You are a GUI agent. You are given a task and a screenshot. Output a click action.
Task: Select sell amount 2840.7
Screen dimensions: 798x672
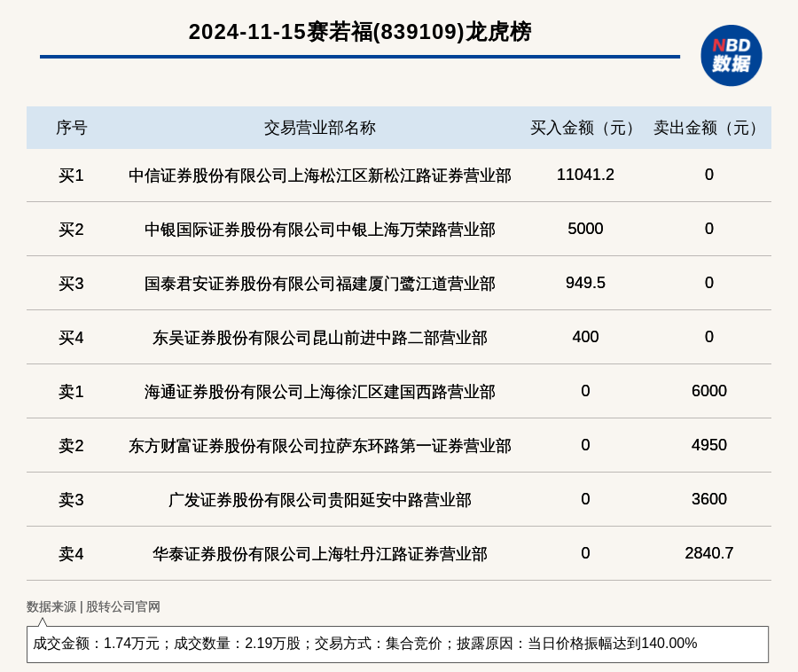coord(709,553)
